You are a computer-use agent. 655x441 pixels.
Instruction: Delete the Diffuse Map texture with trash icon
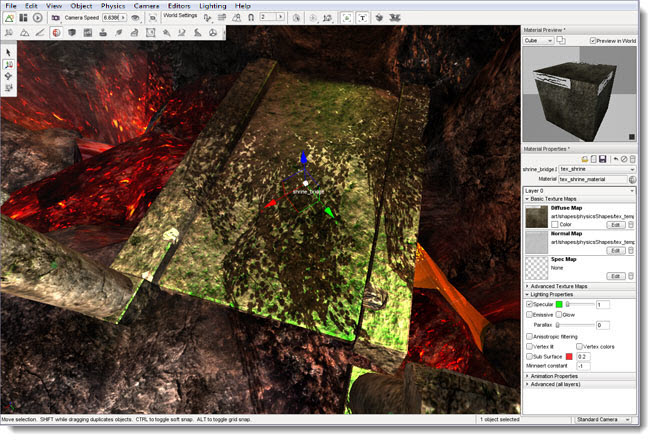pos(631,224)
